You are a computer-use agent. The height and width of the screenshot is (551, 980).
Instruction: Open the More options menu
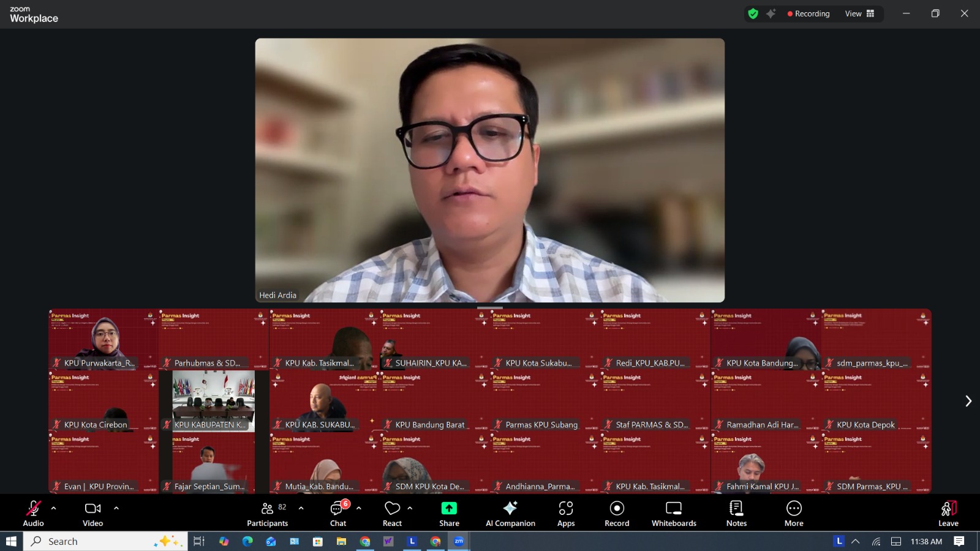(794, 513)
